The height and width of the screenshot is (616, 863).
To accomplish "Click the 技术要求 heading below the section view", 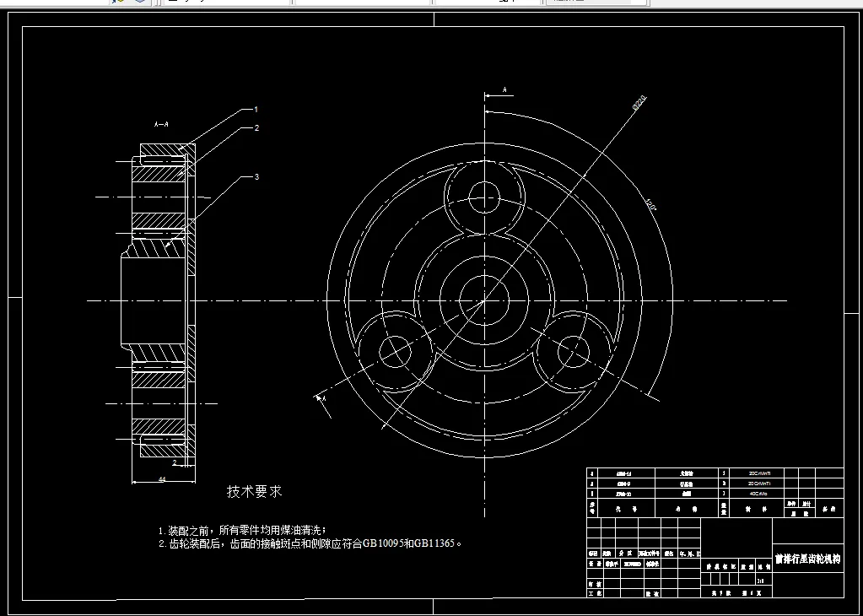I will coord(253,491).
